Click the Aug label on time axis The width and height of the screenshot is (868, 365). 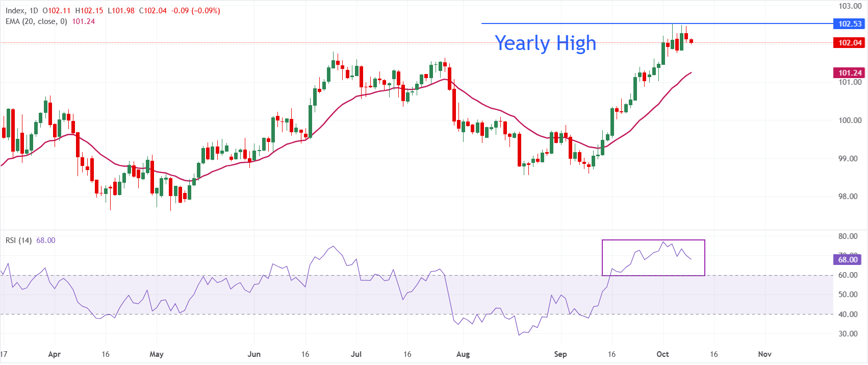(463, 354)
